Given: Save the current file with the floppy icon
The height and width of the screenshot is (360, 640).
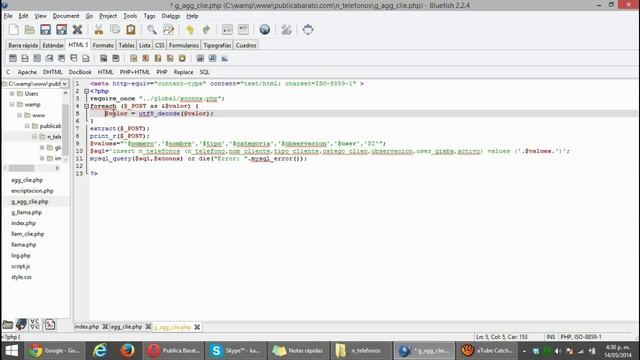Looking at the screenshot, I should click(45, 30).
